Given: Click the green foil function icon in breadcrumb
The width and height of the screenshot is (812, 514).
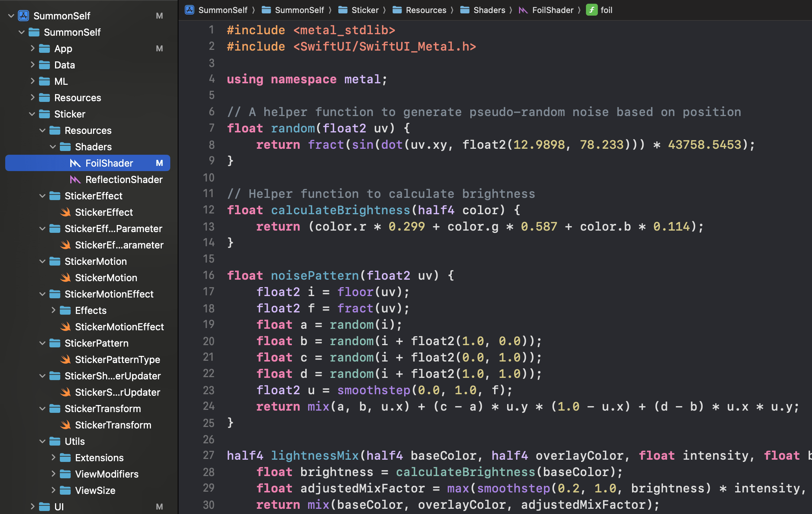Looking at the screenshot, I should 592,10.
